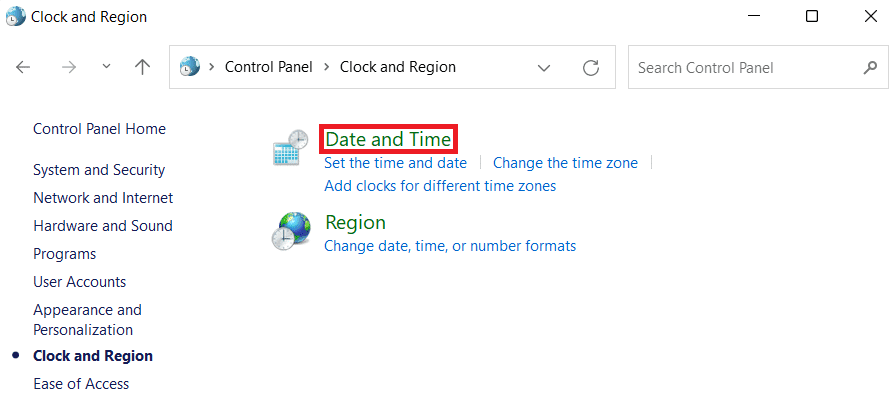Switch to the Hardware and Sound category
Screen dimensions: 896x402
point(103,226)
